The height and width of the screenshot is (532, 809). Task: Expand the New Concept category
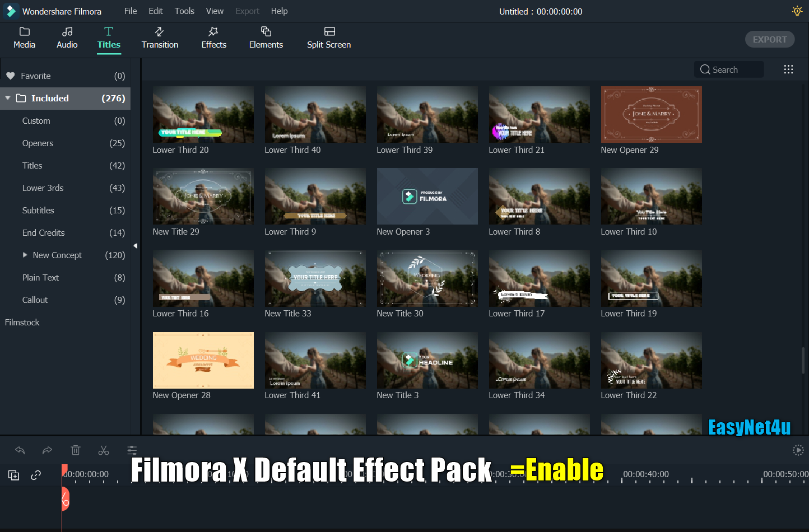[x=25, y=255]
